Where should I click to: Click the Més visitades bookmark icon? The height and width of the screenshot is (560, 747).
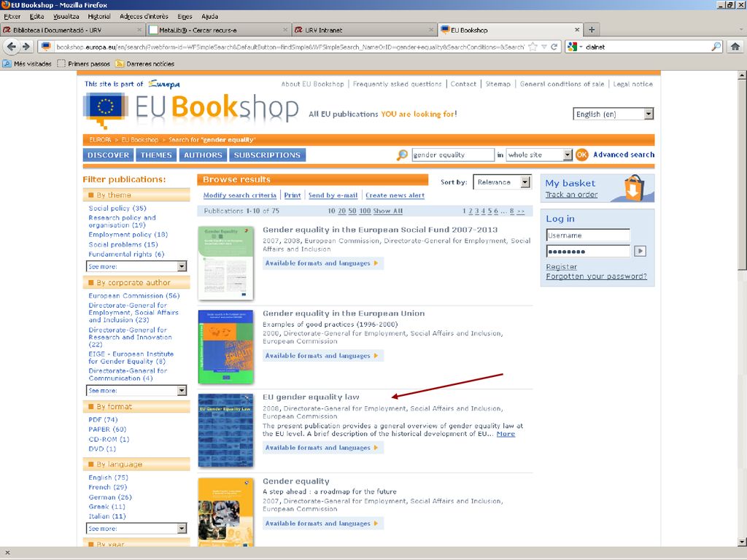pos(7,64)
